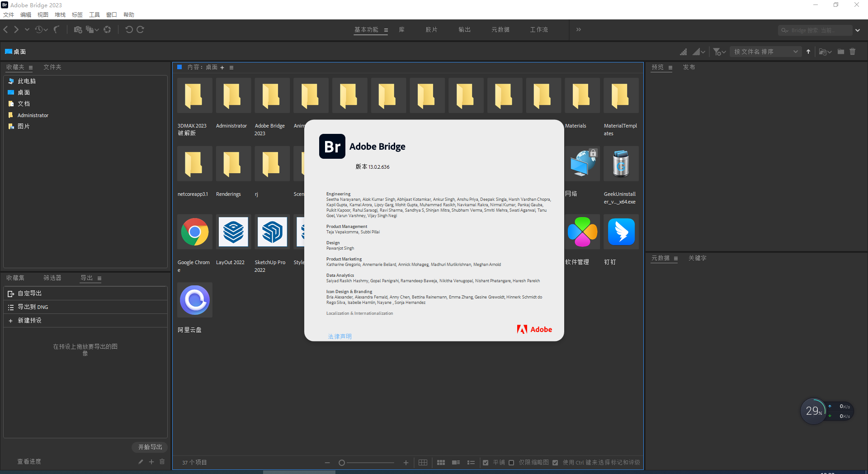Screen dimensions: 868x474
Task: Click the rotate counterclockwise icon
Action: pyautogui.click(x=129, y=29)
